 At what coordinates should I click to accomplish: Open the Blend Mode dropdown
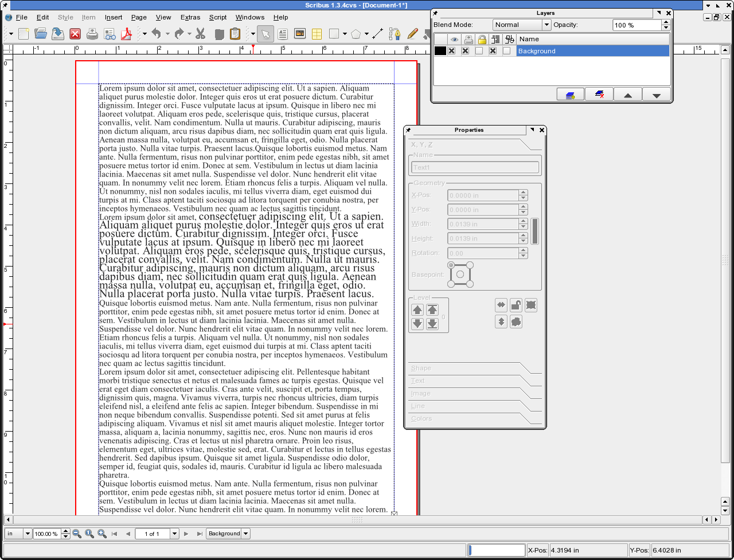(x=521, y=25)
